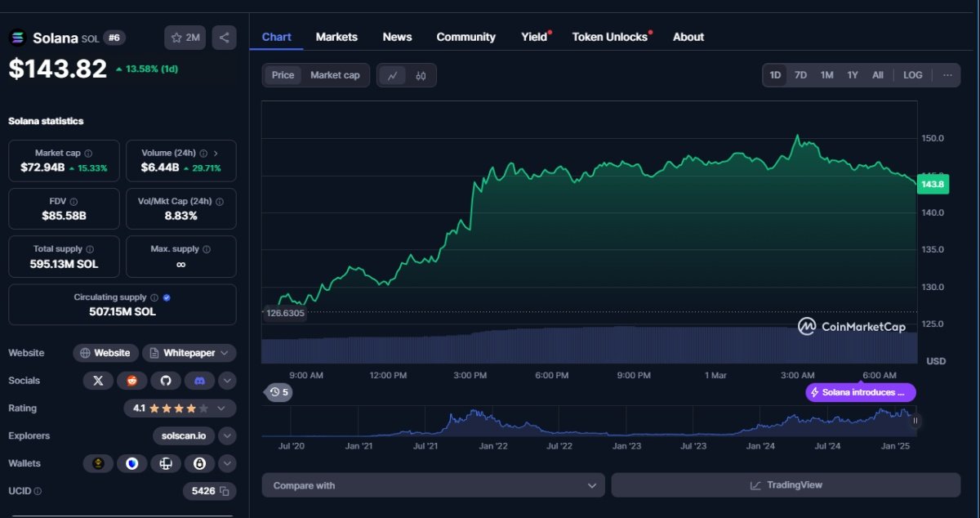Viewport: 980px width, 518px height.
Task: Show Price data on chart
Action: tap(283, 75)
